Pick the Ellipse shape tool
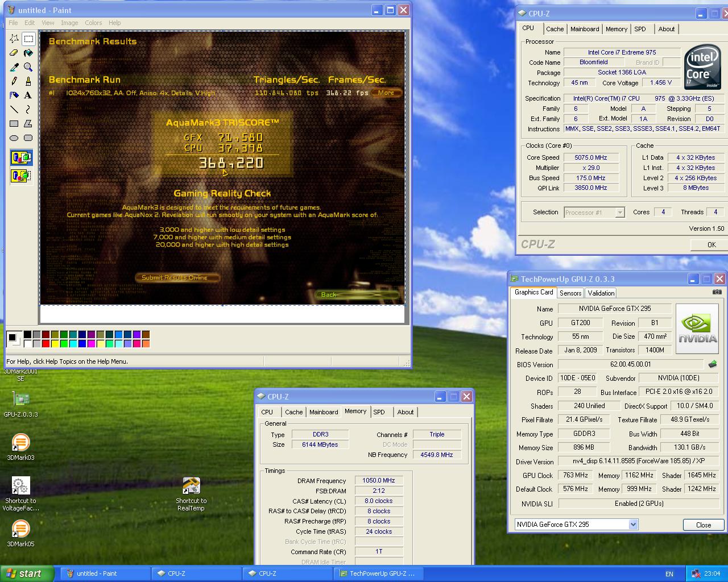The width and height of the screenshot is (728, 582). coord(14,138)
